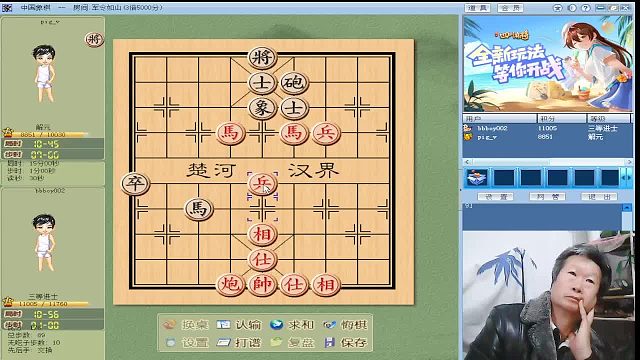The image size is (640, 360).
Task: Select the black 士 directly below the general
Action: [x=262, y=82]
